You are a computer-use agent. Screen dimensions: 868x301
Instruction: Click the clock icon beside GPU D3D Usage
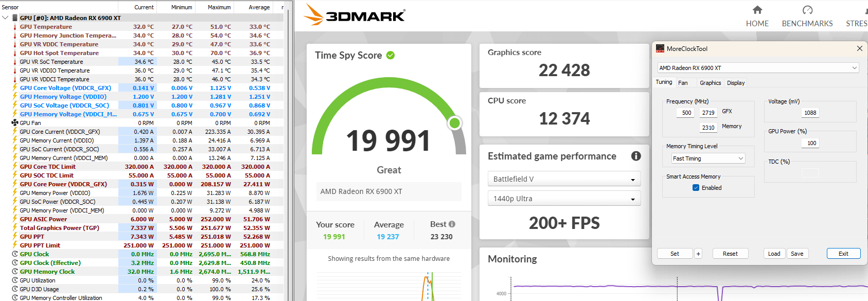[15, 289]
